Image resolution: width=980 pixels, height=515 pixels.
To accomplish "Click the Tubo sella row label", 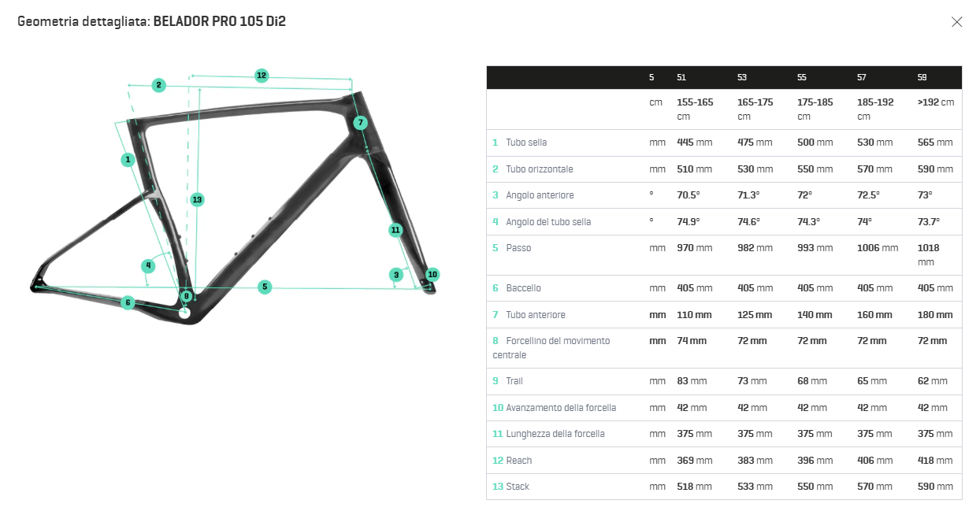I will 526,143.
